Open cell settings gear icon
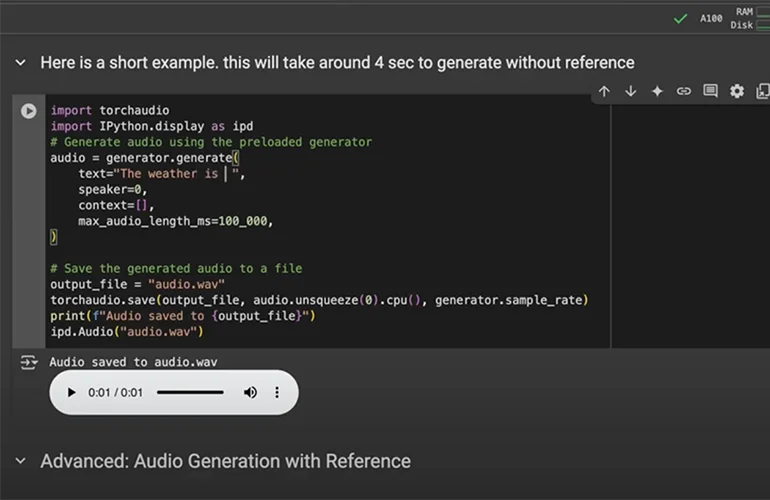This screenshot has height=500, width=770. [x=737, y=91]
